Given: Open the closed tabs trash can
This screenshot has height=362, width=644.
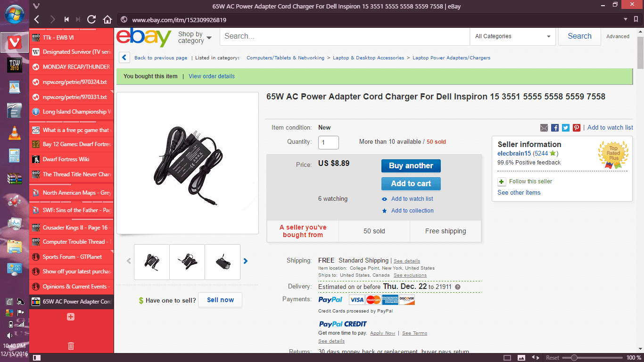Looking at the screenshot, I should [71, 346].
